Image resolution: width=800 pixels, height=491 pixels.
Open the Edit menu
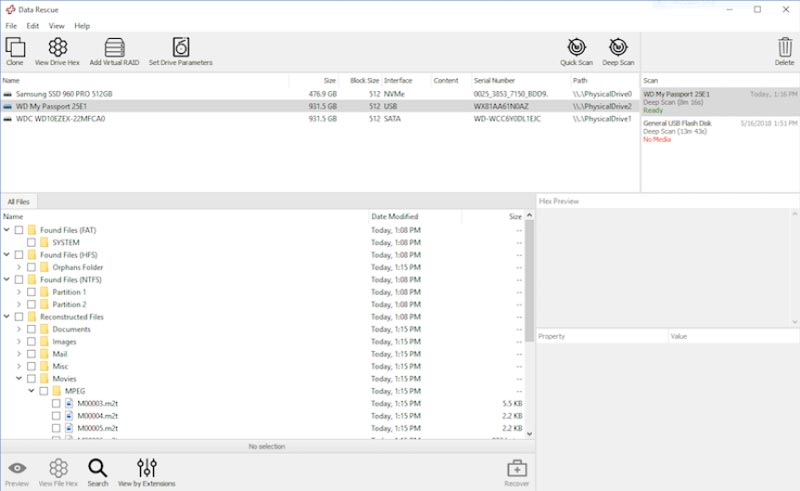[33, 26]
